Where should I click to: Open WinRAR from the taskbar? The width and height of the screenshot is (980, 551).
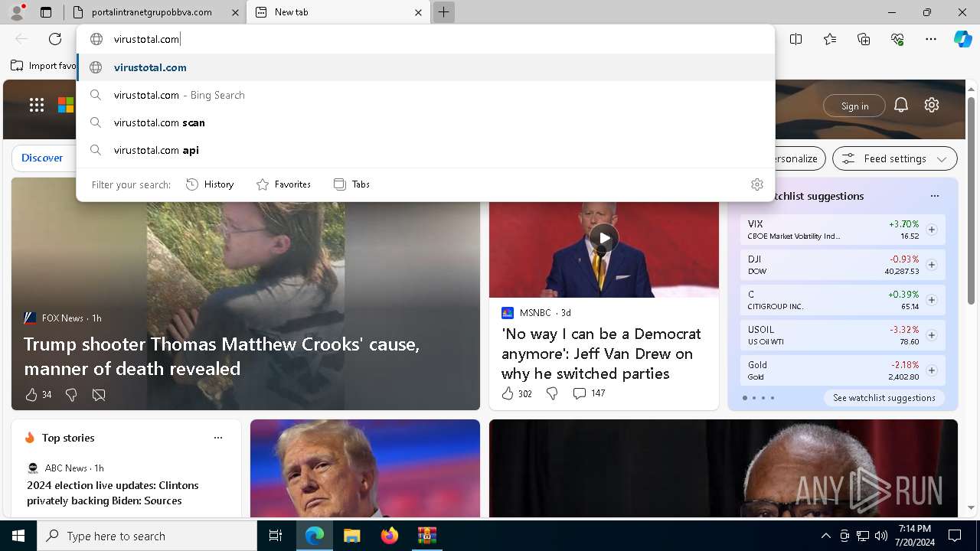(426, 536)
